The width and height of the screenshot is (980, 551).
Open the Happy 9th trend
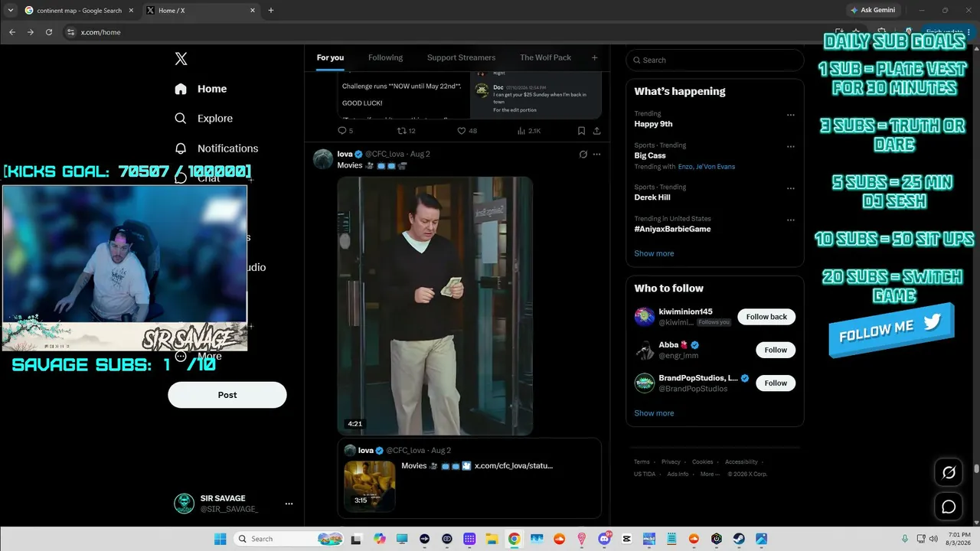tap(653, 124)
